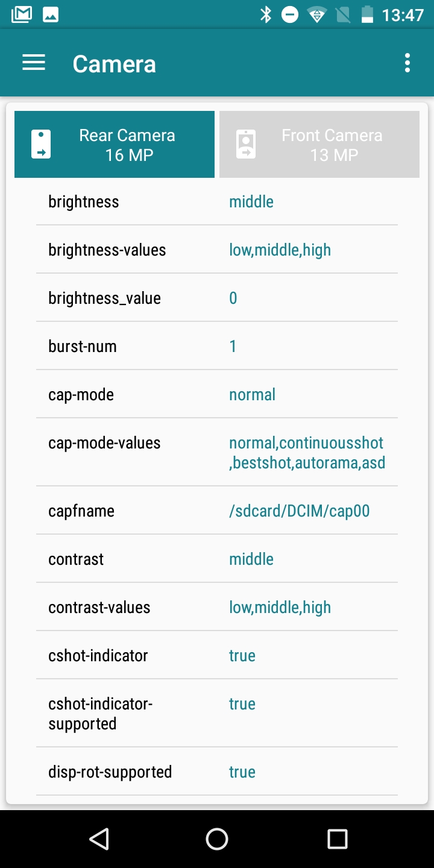Tap the cap-mode-values list value
This screenshot has width=434, height=868.
tap(307, 453)
